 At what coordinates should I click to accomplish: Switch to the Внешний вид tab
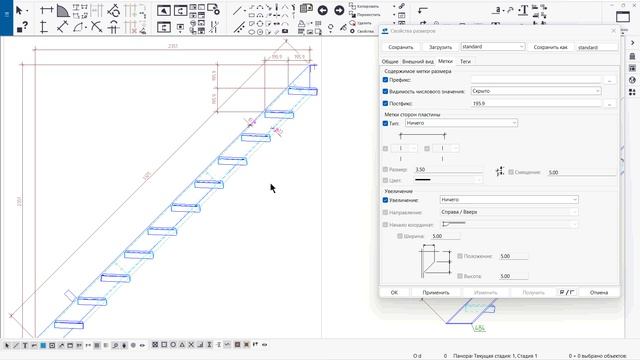[418, 61]
